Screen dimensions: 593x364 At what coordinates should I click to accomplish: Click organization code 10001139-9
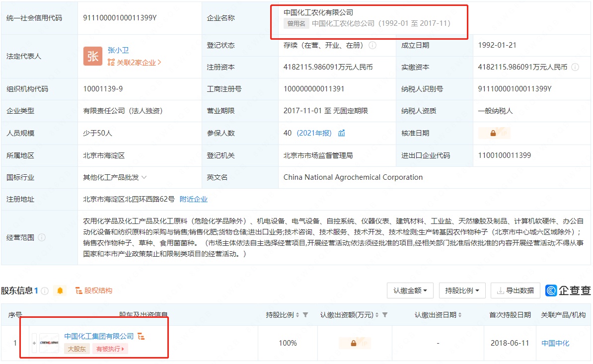tap(103, 89)
